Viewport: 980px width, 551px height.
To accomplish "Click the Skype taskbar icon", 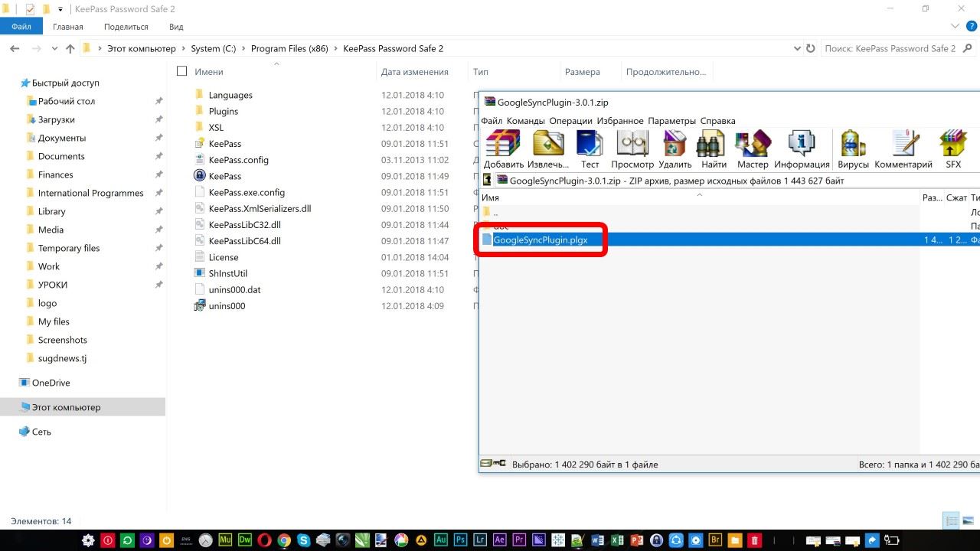I will point(304,540).
